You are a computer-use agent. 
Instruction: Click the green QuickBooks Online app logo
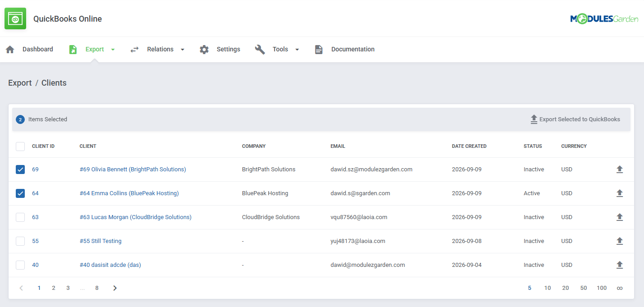click(x=15, y=18)
